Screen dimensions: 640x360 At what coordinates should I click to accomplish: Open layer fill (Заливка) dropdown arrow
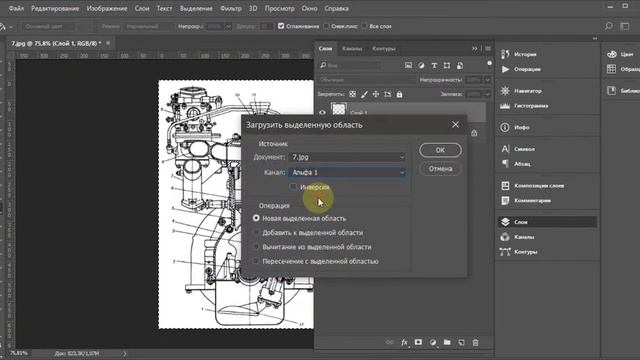pos(487,94)
